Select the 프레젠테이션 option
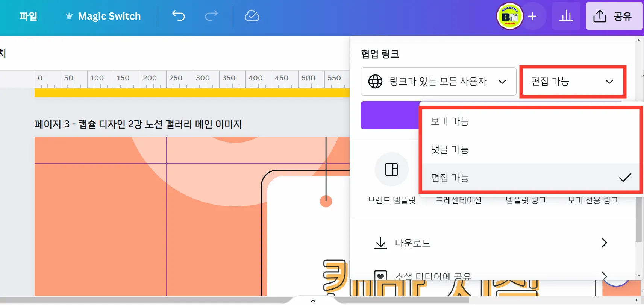The height and width of the screenshot is (305, 644). [x=459, y=200]
